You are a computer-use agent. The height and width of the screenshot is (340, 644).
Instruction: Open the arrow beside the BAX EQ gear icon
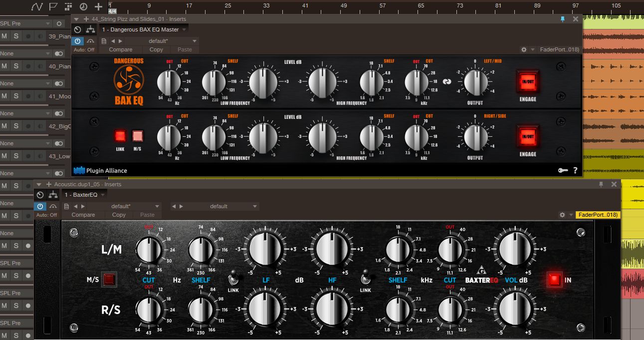click(x=533, y=49)
